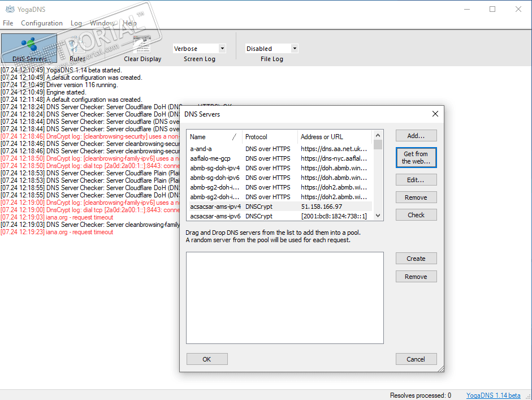The width and height of the screenshot is (532, 400).
Task: Open the DNS Servers toolbar icon
Action: click(x=29, y=48)
